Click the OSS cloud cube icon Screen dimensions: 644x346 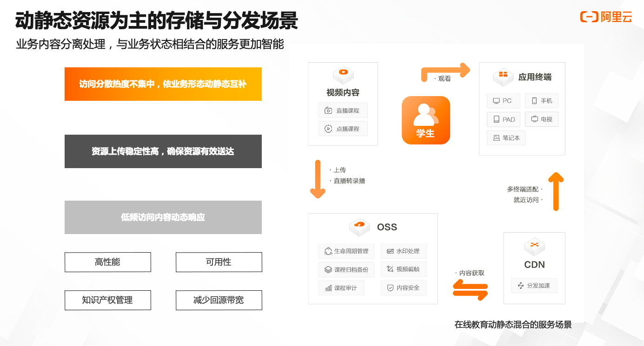[x=359, y=227]
